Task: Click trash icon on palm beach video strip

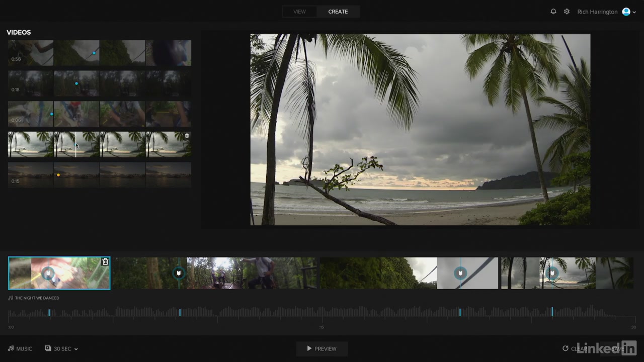Action: 187,136
